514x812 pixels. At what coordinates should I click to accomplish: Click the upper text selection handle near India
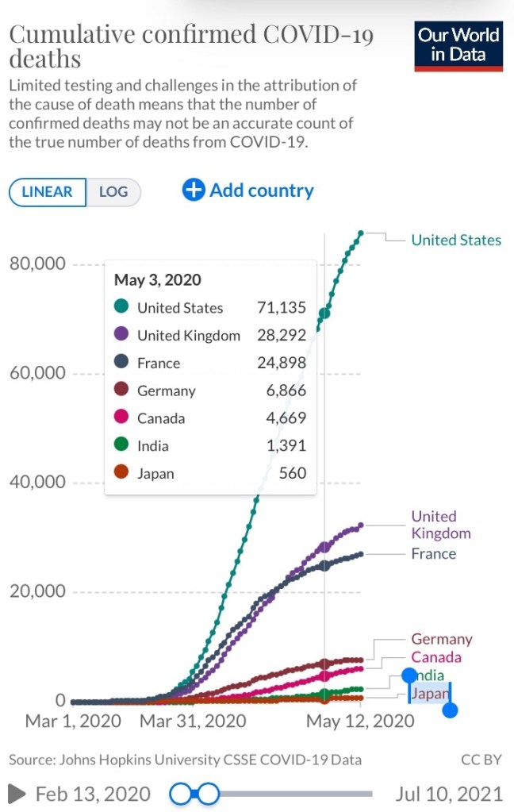pos(409,675)
